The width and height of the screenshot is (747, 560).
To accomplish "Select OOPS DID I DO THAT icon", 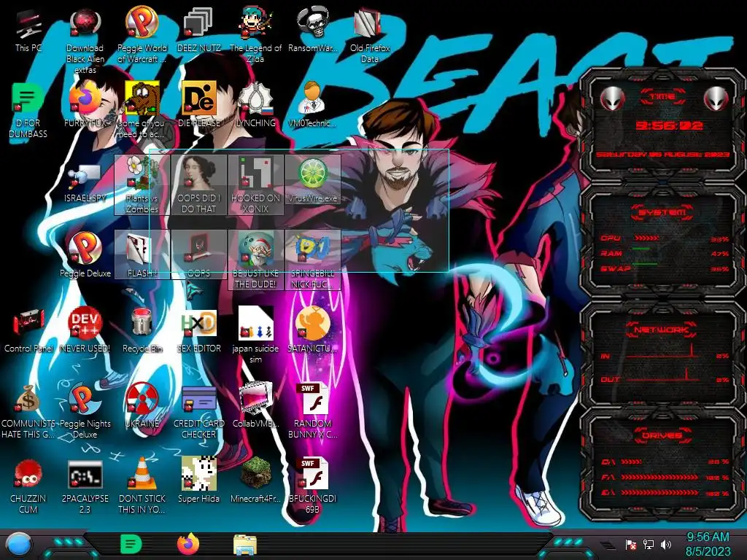I will pos(198,184).
